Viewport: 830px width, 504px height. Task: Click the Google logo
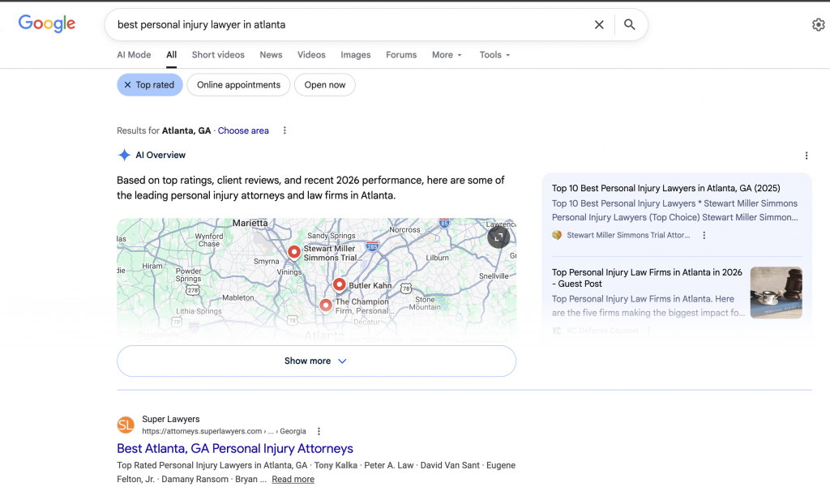46,23
